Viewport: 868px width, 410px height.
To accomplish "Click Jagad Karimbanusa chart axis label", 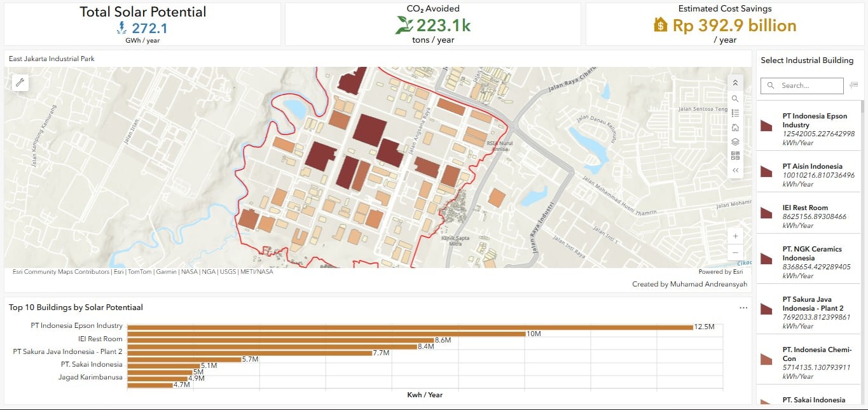I will point(91,378).
